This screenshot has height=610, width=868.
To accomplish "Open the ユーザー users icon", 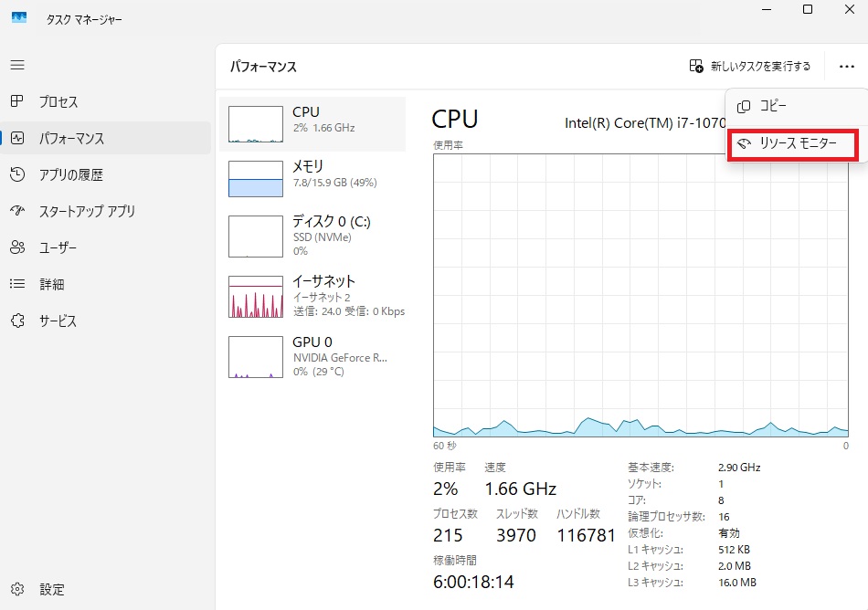I will point(17,247).
